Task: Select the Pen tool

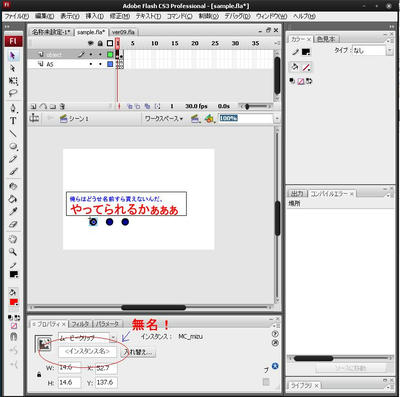Action: pos(13,108)
